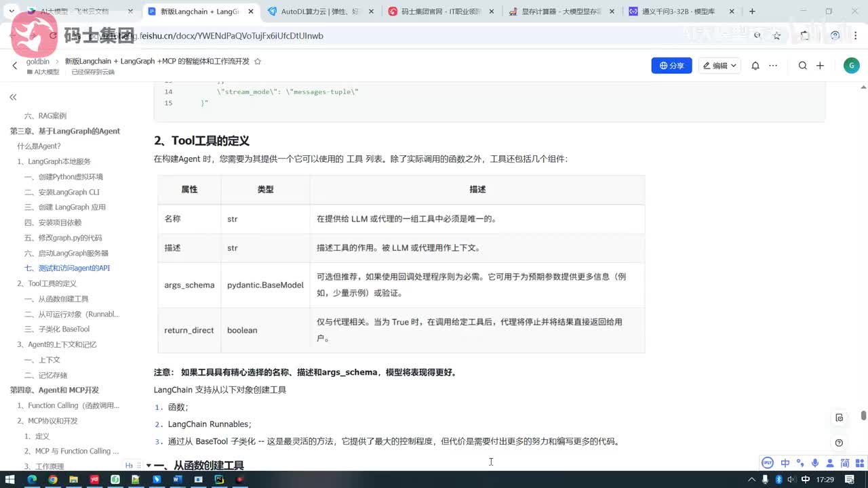Jump to 二、安装LangGraph CLI in the outline
The width and height of the screenshot is (868, 488).
(62, 192)
